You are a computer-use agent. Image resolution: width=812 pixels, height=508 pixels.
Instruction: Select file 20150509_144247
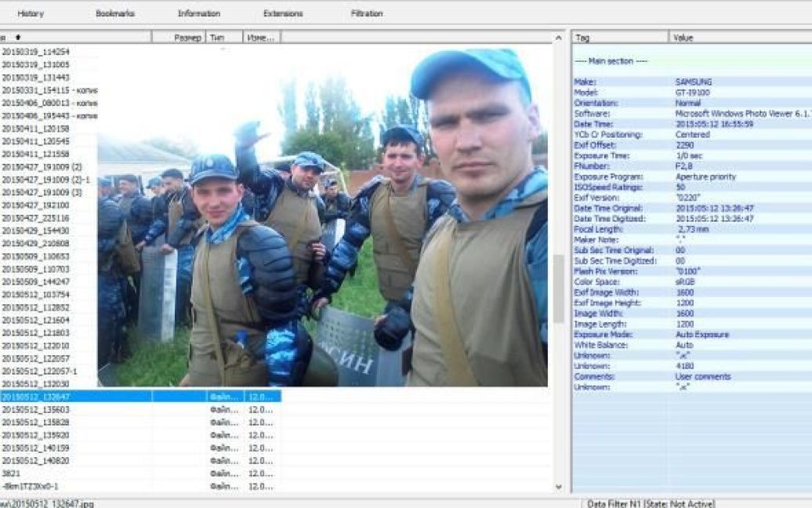coord(35,281)
